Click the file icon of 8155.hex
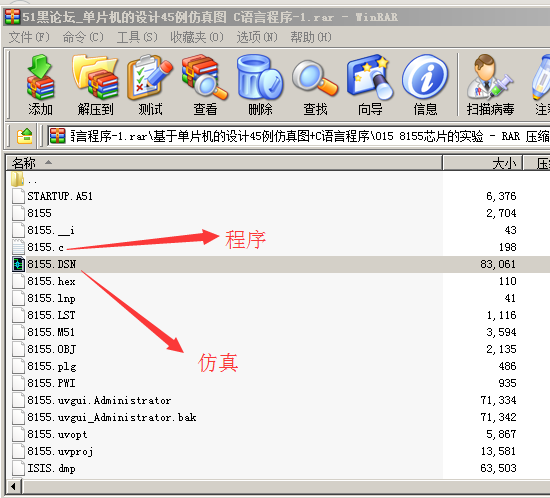This screenshot has height=498, width=550. [18, 281]
